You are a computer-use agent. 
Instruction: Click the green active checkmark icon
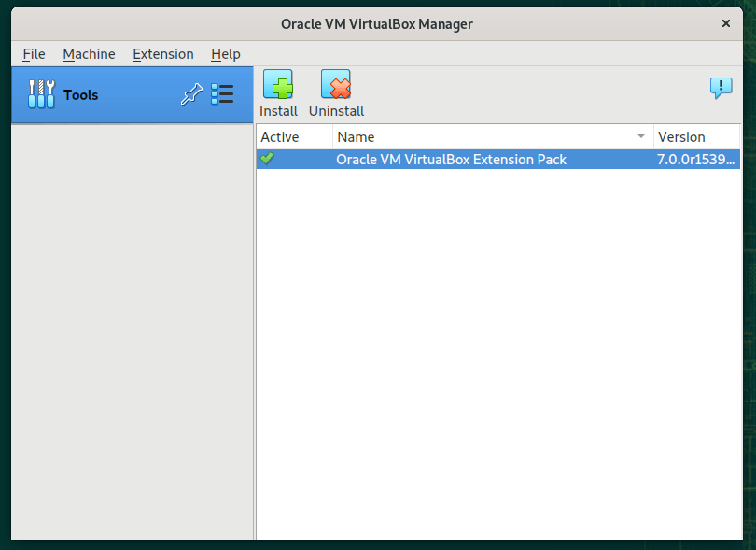[x=268, y=159]
